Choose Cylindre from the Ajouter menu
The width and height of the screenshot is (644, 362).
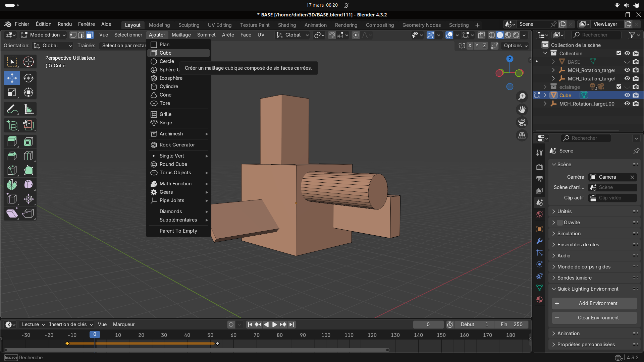[x=169, y=86]
